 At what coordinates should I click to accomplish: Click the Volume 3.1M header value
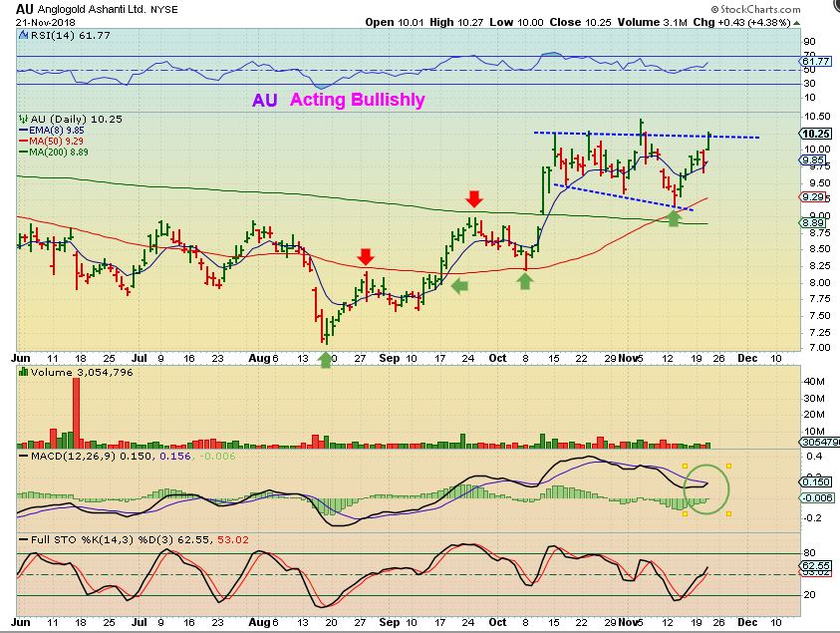click(652, 23)
